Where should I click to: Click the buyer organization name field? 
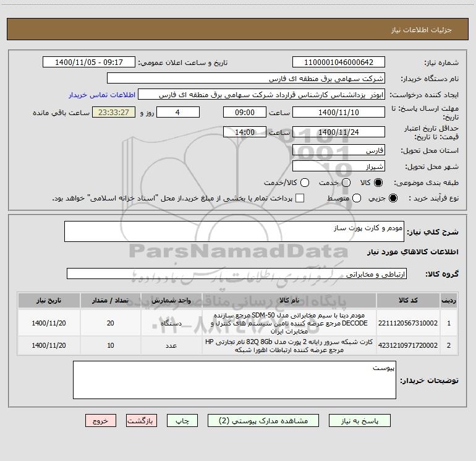click(x=246, y=79)
